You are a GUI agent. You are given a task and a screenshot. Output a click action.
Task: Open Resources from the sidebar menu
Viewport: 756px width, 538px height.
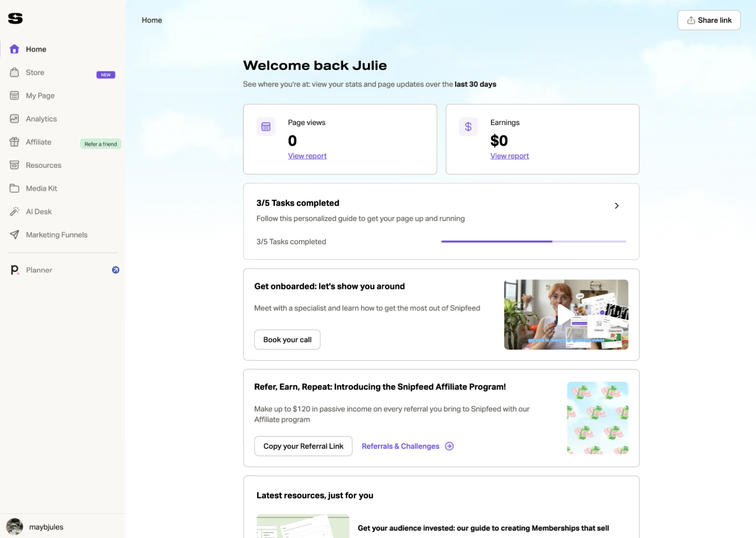point(43,165)
